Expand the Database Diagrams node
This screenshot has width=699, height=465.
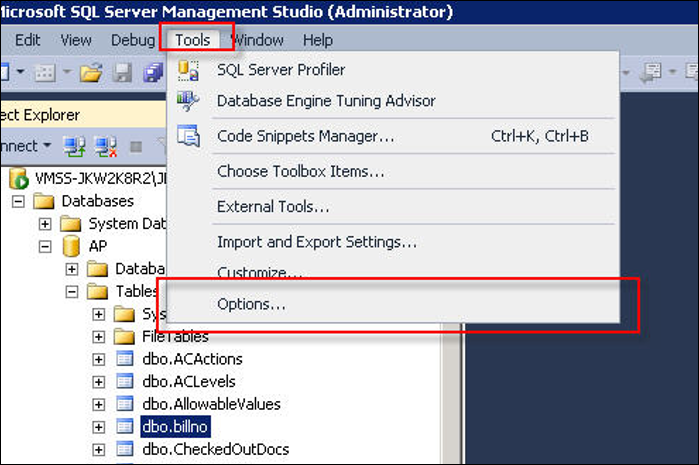(71, 269)
